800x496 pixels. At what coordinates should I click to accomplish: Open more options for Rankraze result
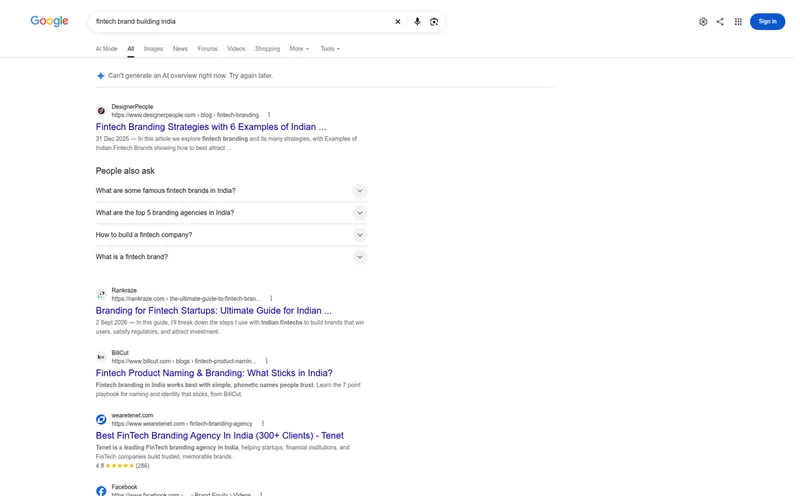[271, 299]
